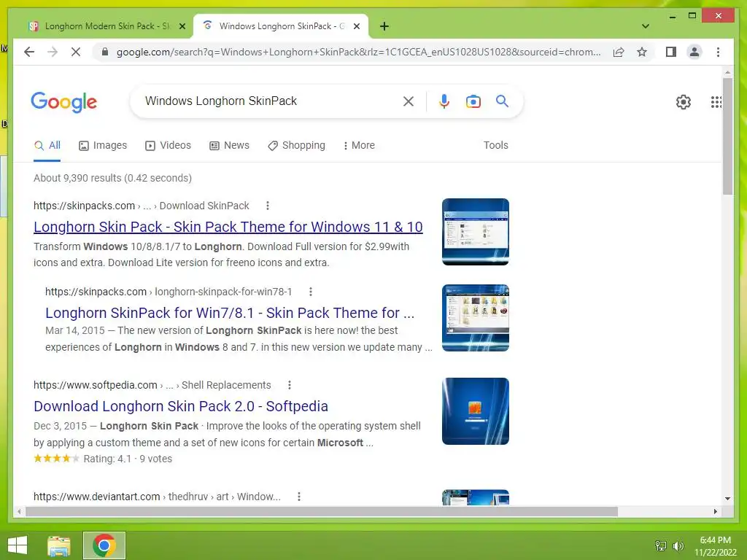The image size is (747, 560).
Task: Select the Windows Longhorn SkinPack tab
Action: point(281,26)
